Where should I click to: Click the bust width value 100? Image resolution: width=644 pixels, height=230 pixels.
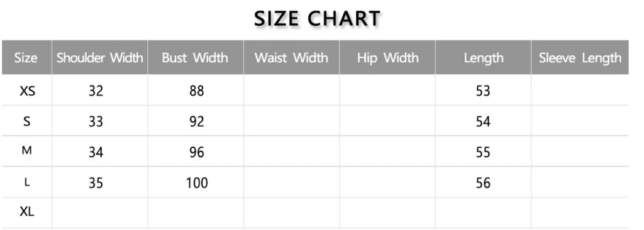pos(197,182)
